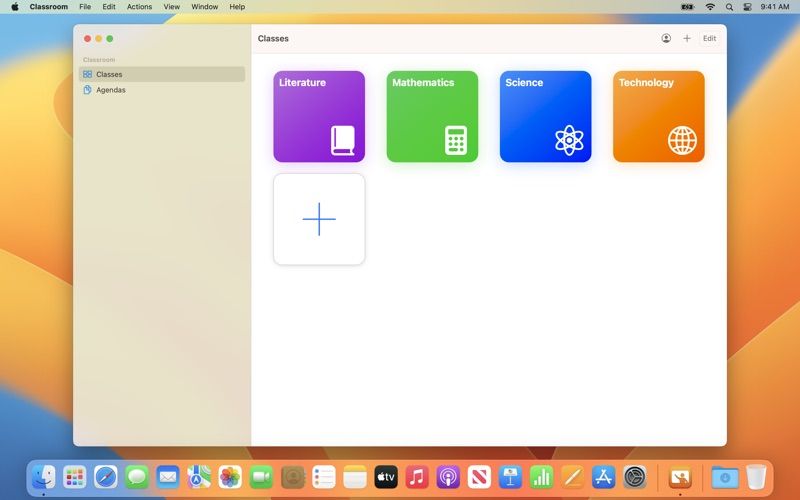This screenshot has width=800, height=500.
Task: Open the Edit menu in menu bar
Action: (109, 7)
